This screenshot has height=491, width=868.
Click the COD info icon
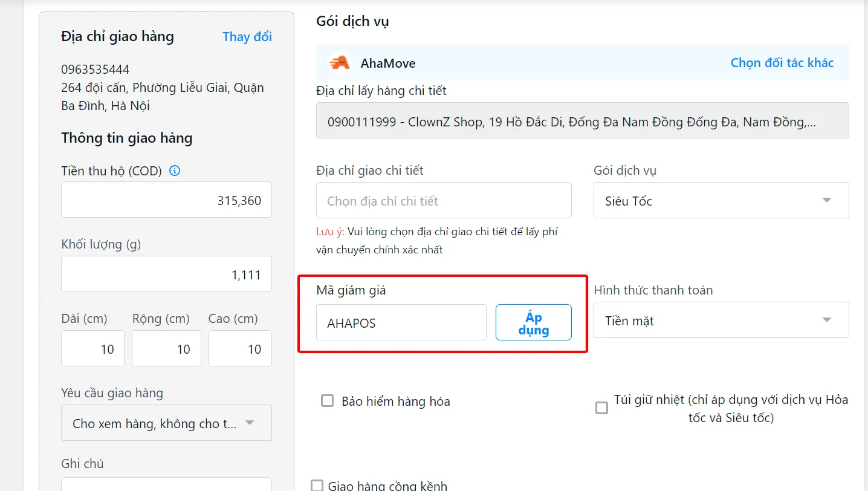175,171
